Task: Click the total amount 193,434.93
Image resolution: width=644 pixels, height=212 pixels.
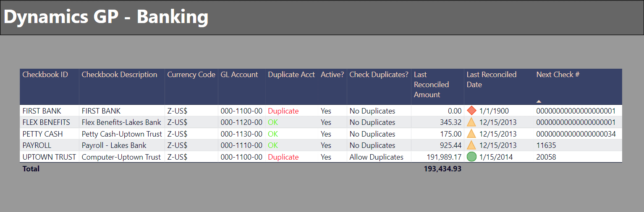Action: pos(442,169)
